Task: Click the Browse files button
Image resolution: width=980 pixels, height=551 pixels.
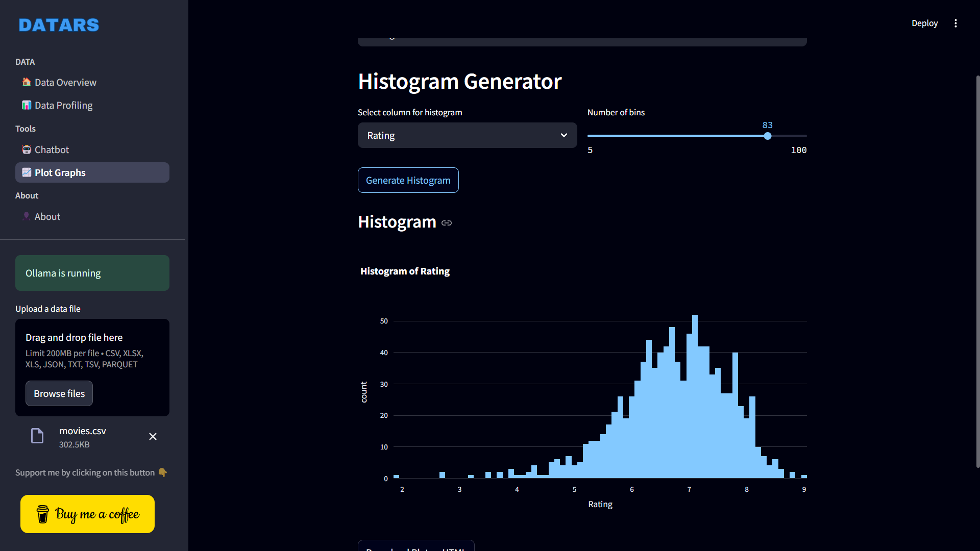Action: pos(59,393)
